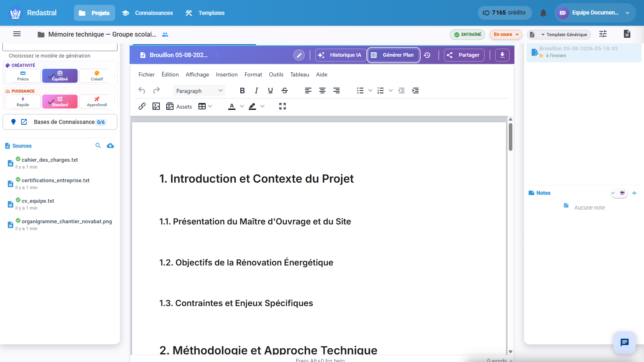The width and height of the screenshot is (644, 362).
Task: Insert a hyperlink
Action: point(142,106)
